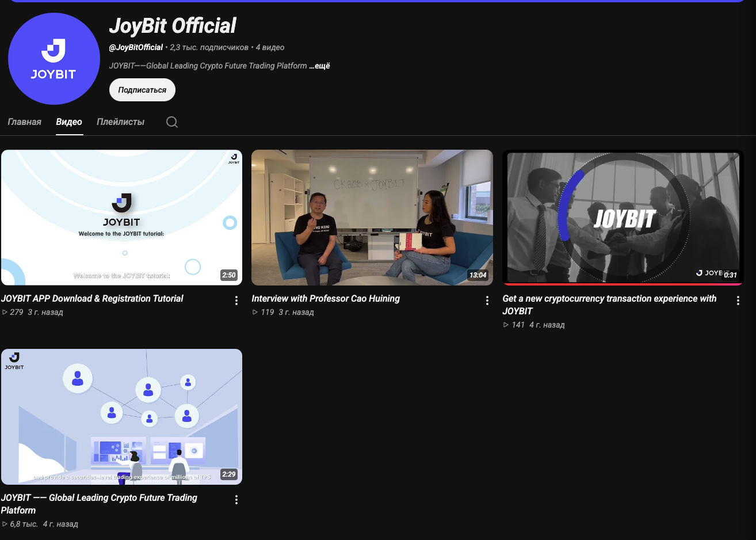Click title 'JOYBIT —— Global Leading Crypto Future Trading'
The height and width of the screenshot is (540, 756).
point(99,504)
